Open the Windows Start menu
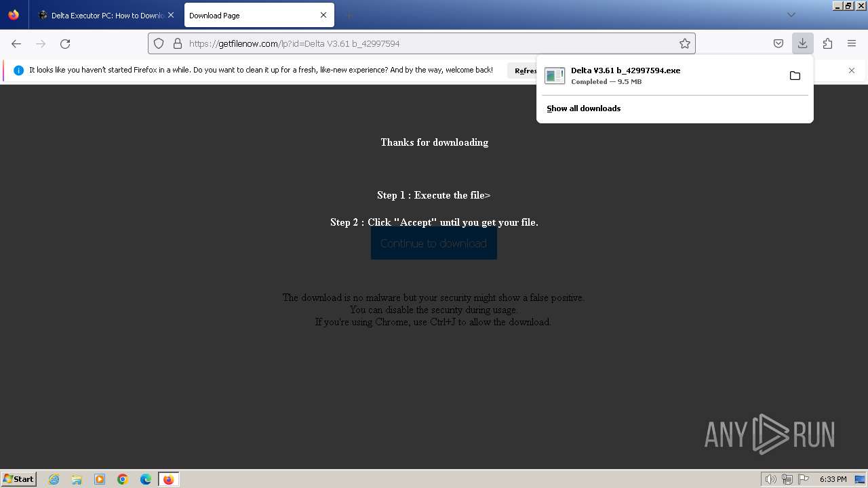Image resolution: width=868 pixels, height=488 pixels. [x=18, y=479]
